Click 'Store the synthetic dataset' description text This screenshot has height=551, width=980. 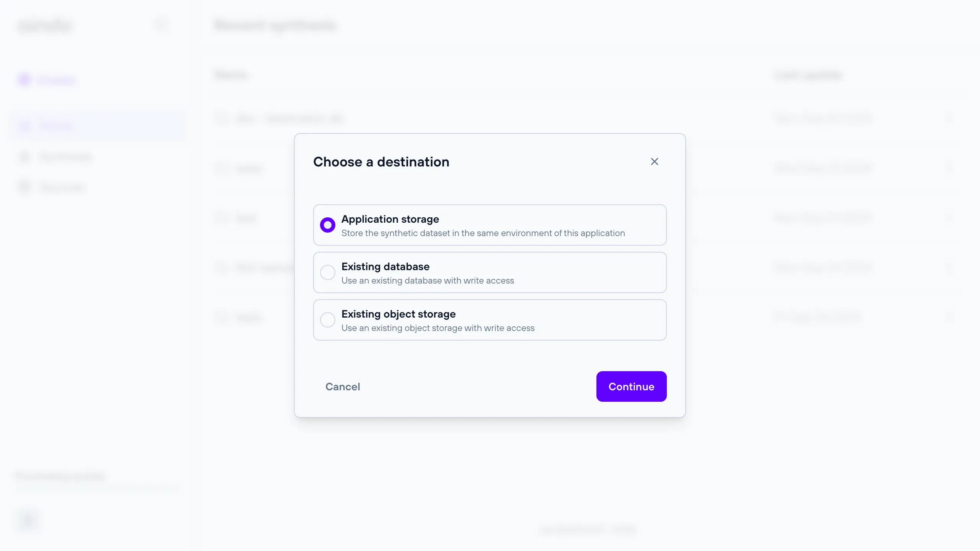(x=483, y=233)
